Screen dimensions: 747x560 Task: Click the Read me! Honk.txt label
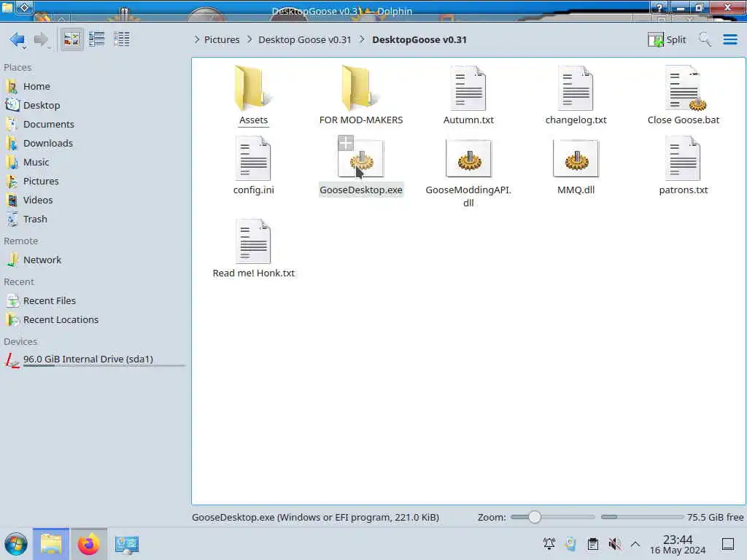pos(253,273)
